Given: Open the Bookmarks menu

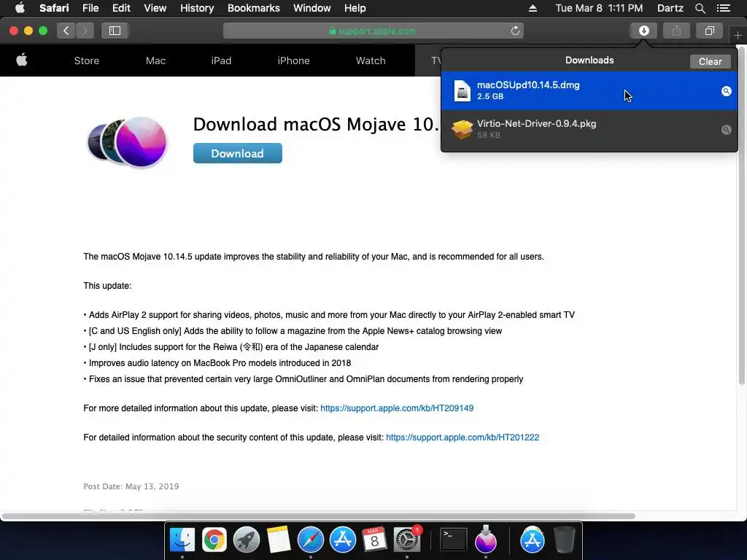Looking at the screenshot, I should point(253,8).
